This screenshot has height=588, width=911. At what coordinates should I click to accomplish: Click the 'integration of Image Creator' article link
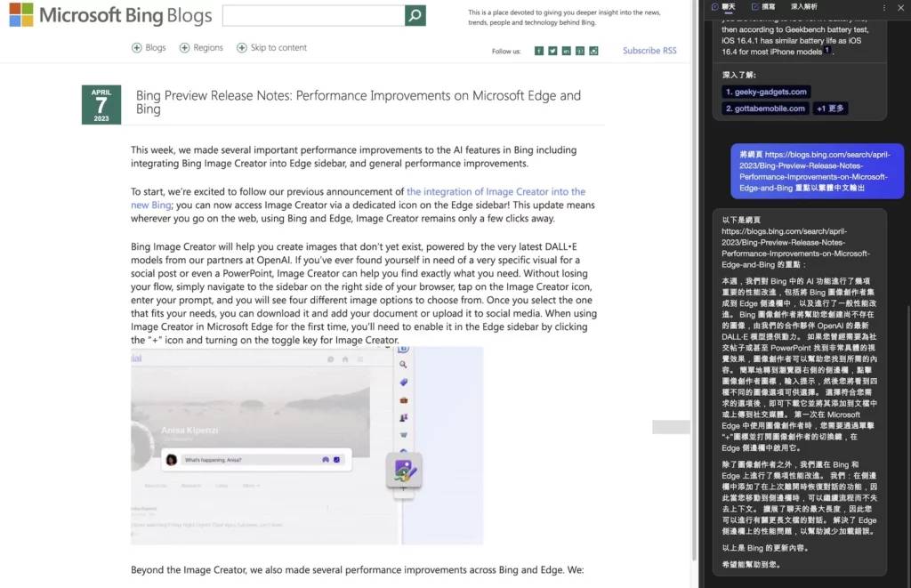[496, 191]
